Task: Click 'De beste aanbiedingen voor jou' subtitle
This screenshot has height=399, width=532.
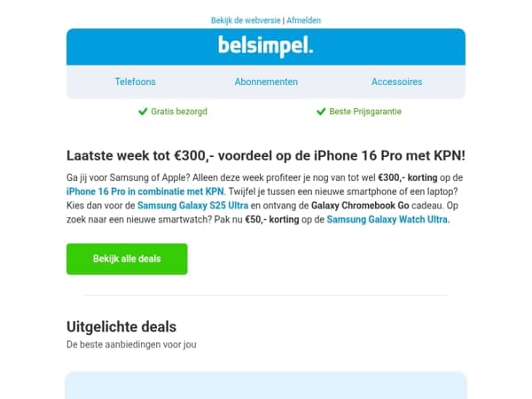Action: pyautogui.click(x=131, y=344)
